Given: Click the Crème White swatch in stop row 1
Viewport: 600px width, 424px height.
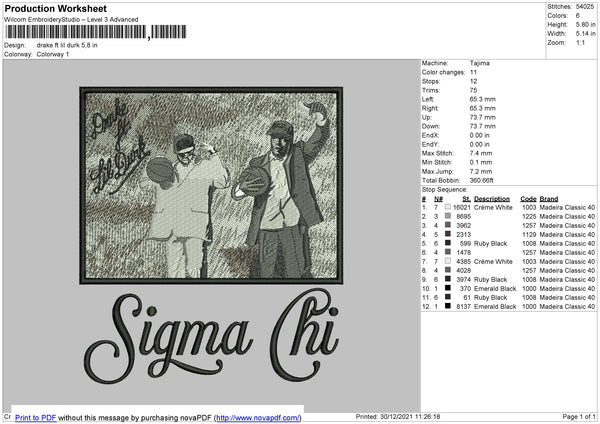Looking at the screenshot, I should [448, 207].
